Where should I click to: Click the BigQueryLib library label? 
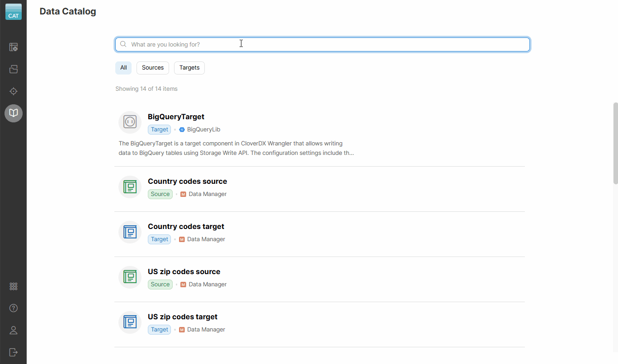pos(203,129)
